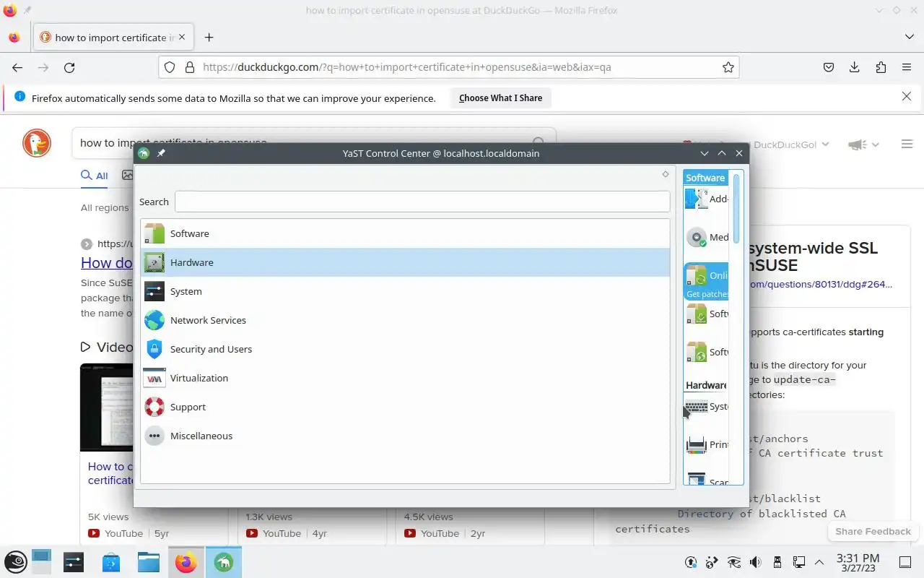Open Dolphin file manager in taskbar
The image size is (924, 578).
click(x=148, y=562)
